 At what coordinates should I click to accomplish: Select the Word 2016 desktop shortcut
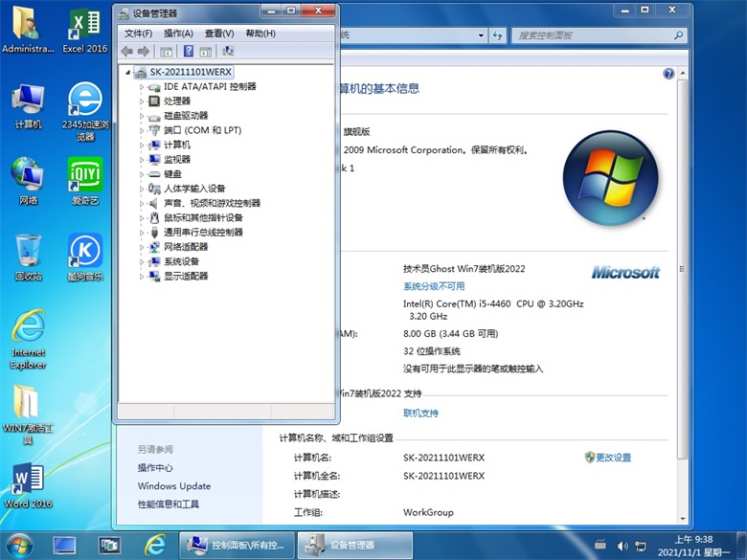click(29, 486)
